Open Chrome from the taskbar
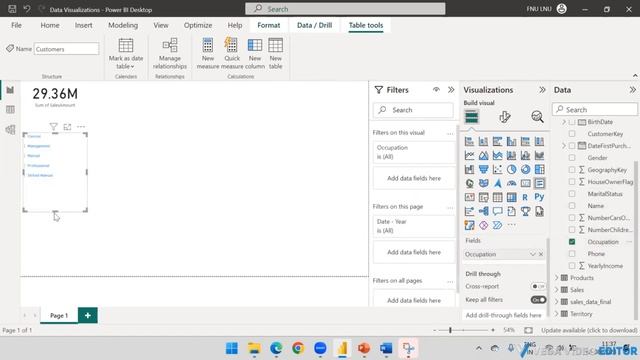This screenshot has height=360, width=640. coord(298,348)
